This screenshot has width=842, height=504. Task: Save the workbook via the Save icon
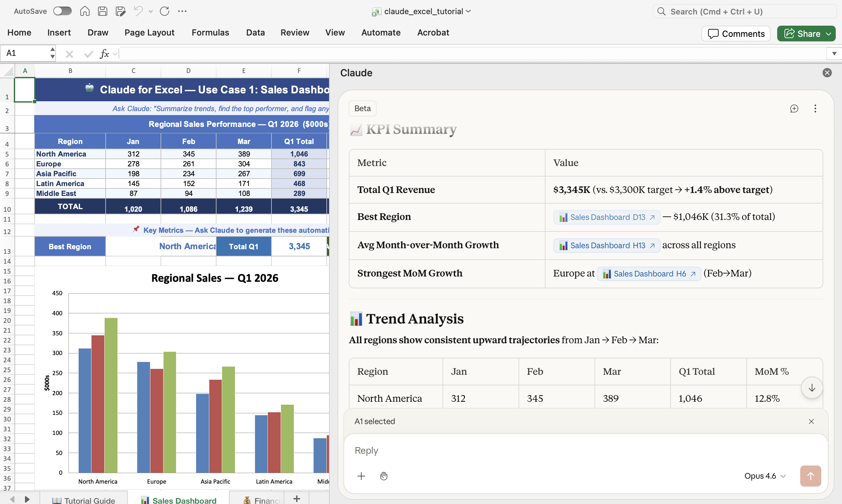(102, 11)
